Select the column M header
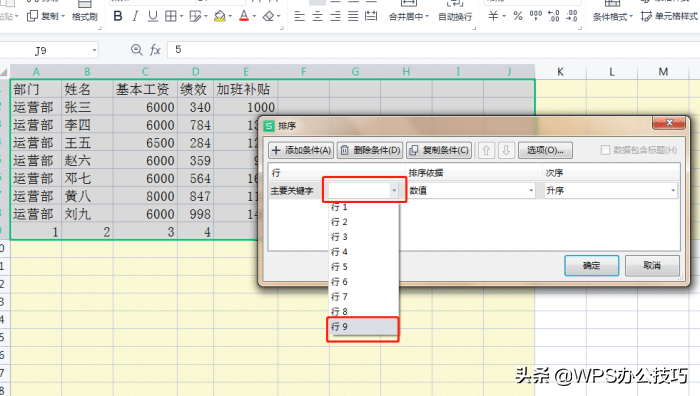This screenshot has width=700, height=396. (663, 72)
